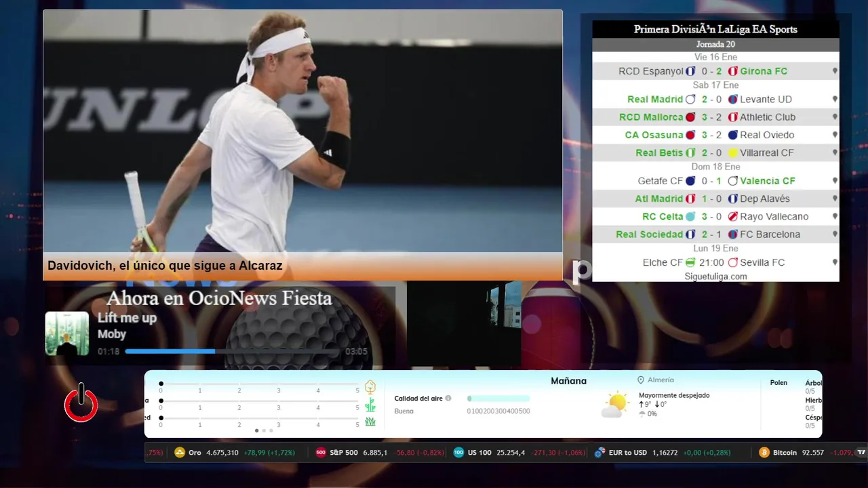Open Oro price 4.675,310 in ticker
Image resolution: width=868 pixels, height=488 pixels.
pyautogui.click(x=222, y=453)
